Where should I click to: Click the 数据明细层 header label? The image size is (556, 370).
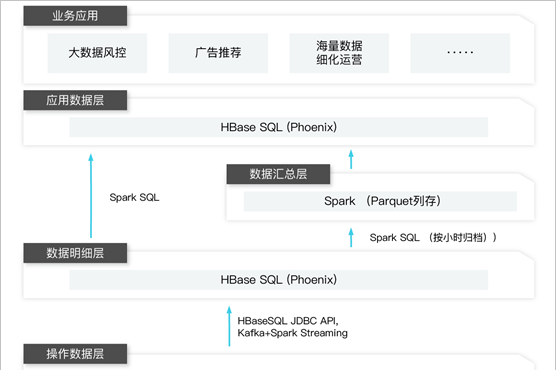tap(75, 253)
